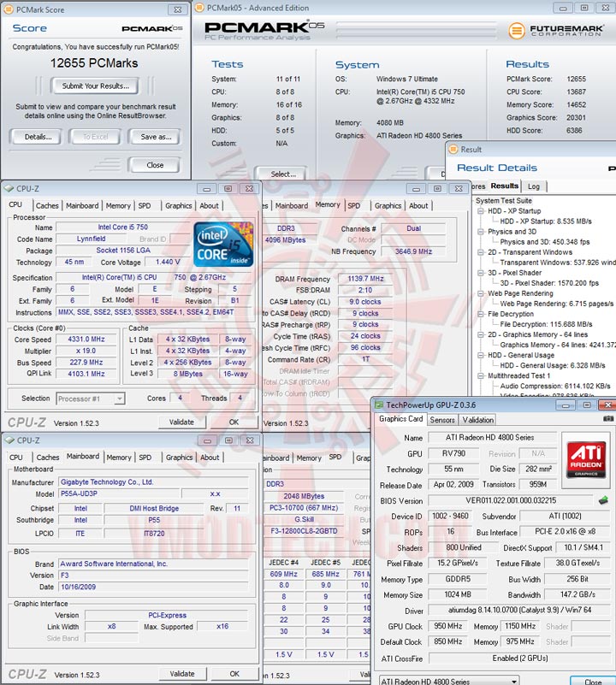
Task: Open the Sensors tab in GPU-Z
Action: tap(442, 420)
